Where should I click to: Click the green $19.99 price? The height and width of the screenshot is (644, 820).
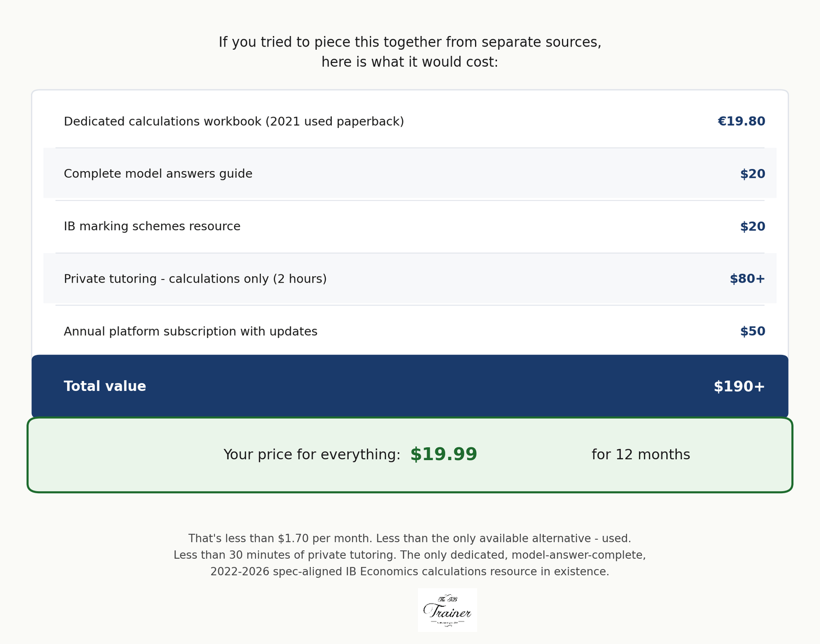443,455
